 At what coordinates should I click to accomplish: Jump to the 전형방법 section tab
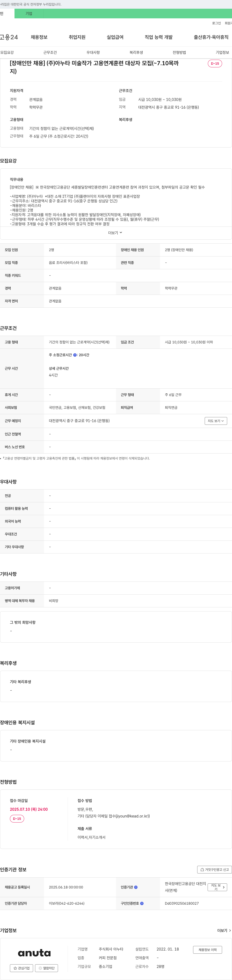(179, 52)
